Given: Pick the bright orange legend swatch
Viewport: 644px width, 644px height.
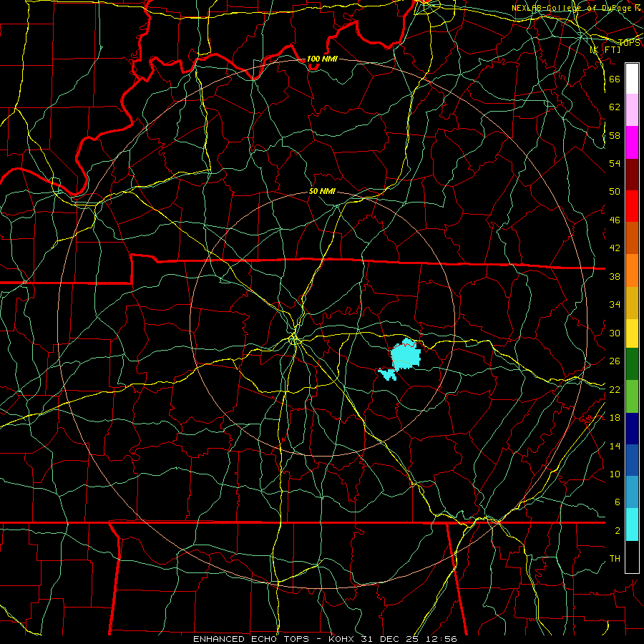Looking at the screenshot, I should 632,270.
